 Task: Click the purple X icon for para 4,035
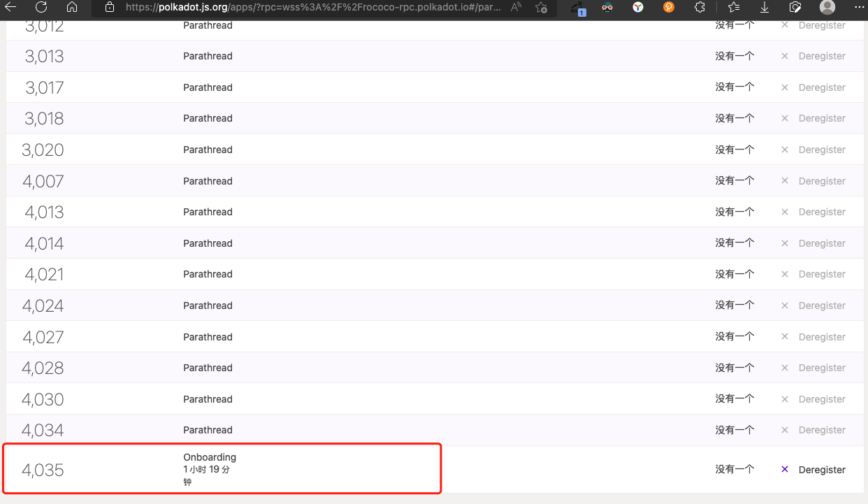[x=785, y=470]
